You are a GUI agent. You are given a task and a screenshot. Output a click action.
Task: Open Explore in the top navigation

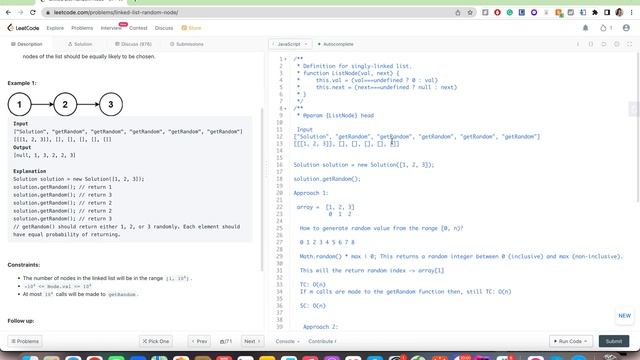coord(55,28)
